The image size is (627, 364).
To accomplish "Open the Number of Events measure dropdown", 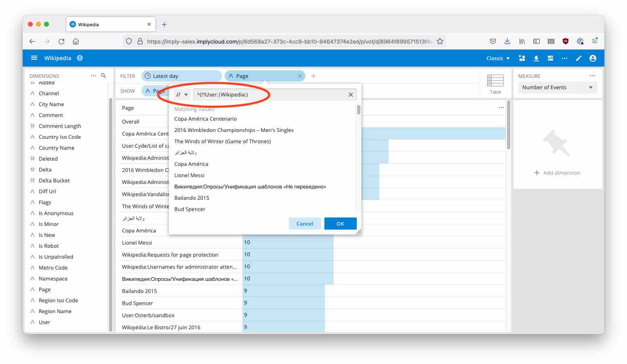I will tap(557, 87).
